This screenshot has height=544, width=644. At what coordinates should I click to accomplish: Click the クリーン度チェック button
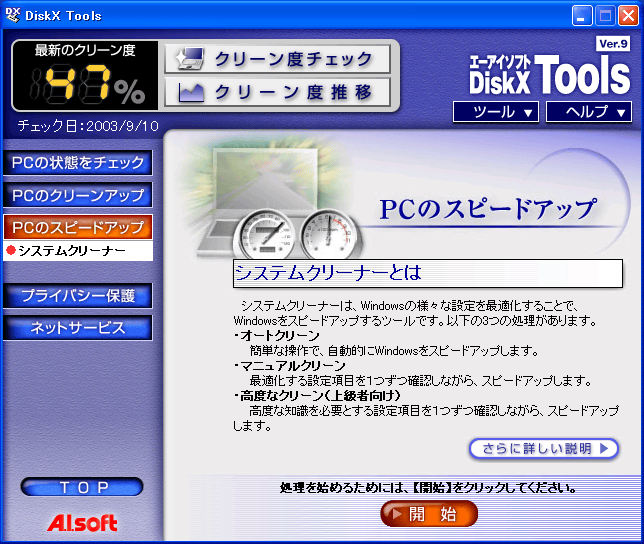[x=277, y=59]
